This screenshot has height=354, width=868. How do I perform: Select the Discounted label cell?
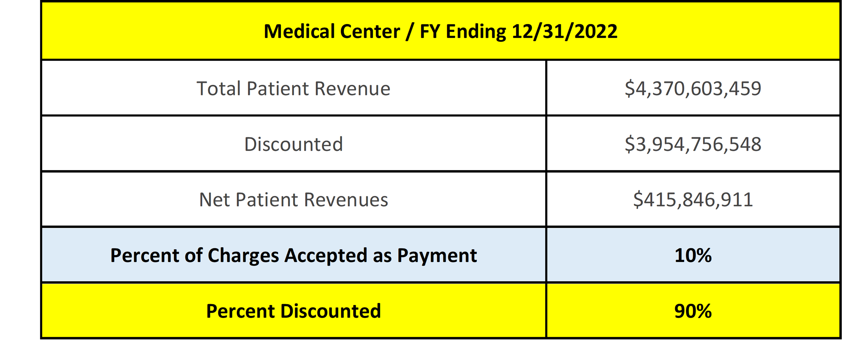point(293,144)
